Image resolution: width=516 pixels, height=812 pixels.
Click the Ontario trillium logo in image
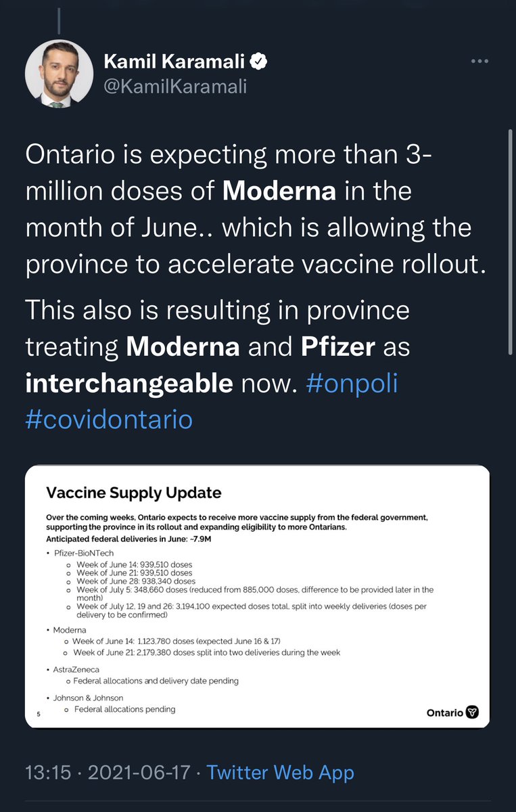coord(473,712)
